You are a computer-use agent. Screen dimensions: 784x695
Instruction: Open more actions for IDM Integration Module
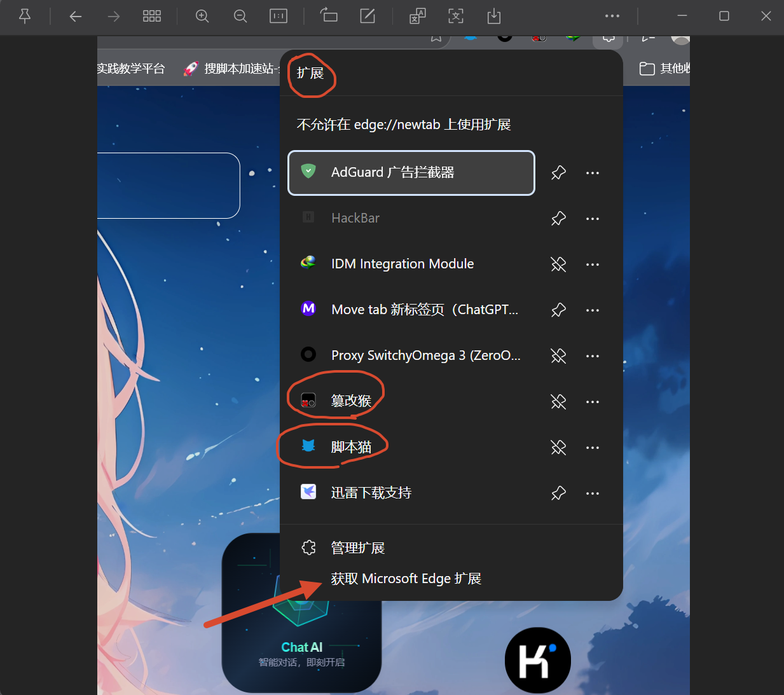[x=593, y=265]
